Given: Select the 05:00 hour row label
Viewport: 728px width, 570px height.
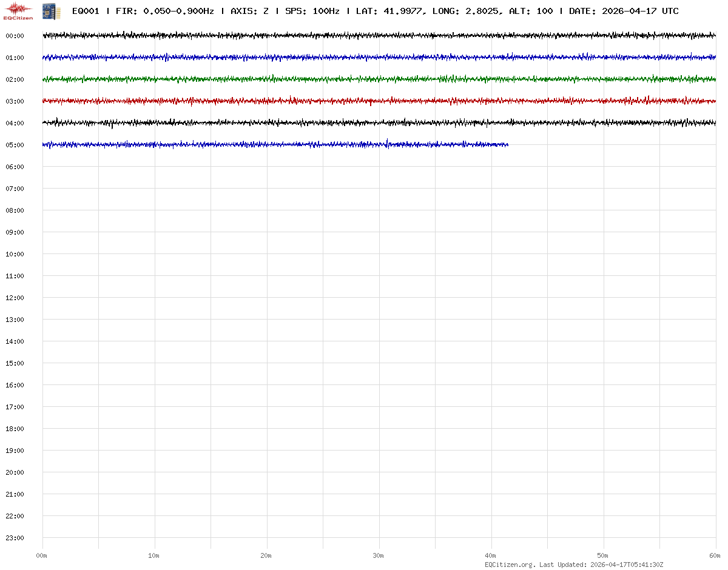Looking at the screenshot, I should [x=15, y=145].
